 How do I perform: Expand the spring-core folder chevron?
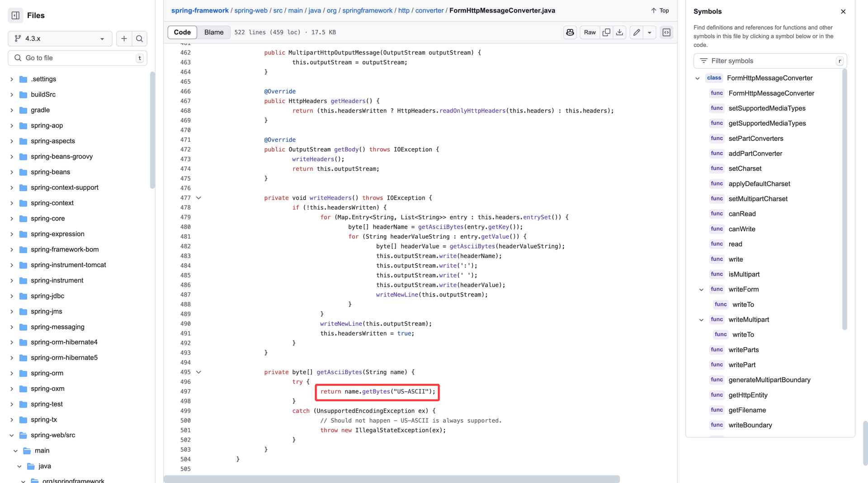12,218
